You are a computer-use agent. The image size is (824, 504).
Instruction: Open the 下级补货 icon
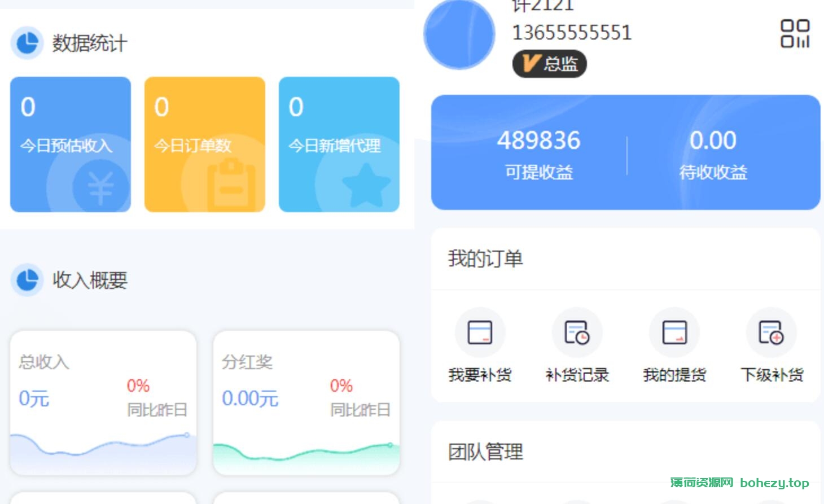(x=771, y=332)
